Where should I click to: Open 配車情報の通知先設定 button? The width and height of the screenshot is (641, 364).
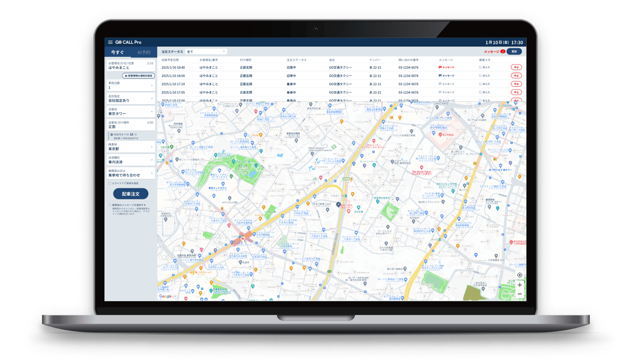138,75
